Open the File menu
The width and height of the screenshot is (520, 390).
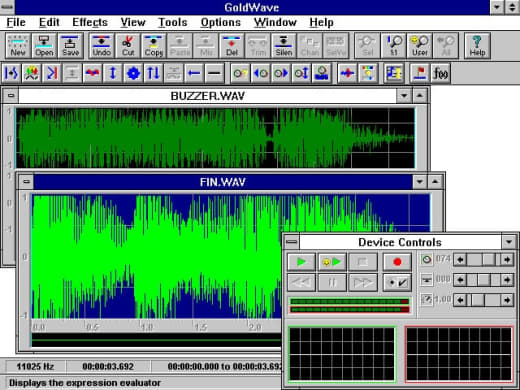tap(16, 22)
